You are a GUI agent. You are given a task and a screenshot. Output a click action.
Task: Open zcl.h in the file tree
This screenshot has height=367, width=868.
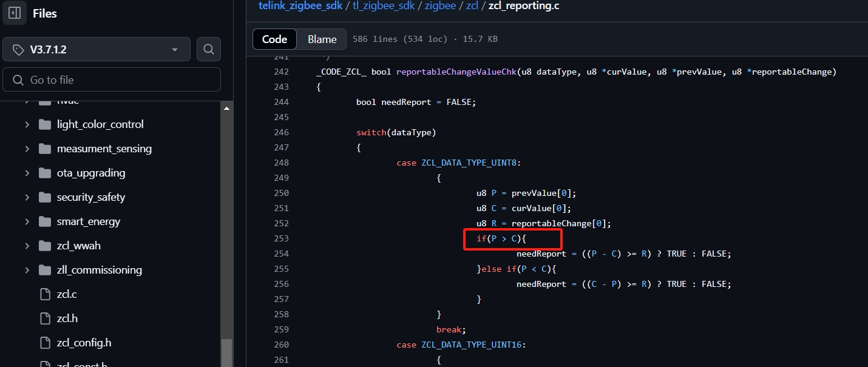pyautogui.click(x=67, y=318)
